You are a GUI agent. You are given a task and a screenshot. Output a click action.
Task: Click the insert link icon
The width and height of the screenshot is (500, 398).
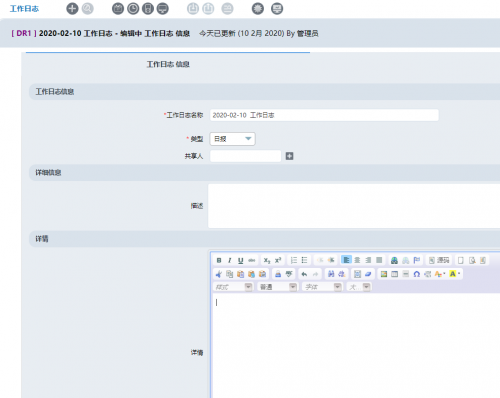click(x=394, y=260)
